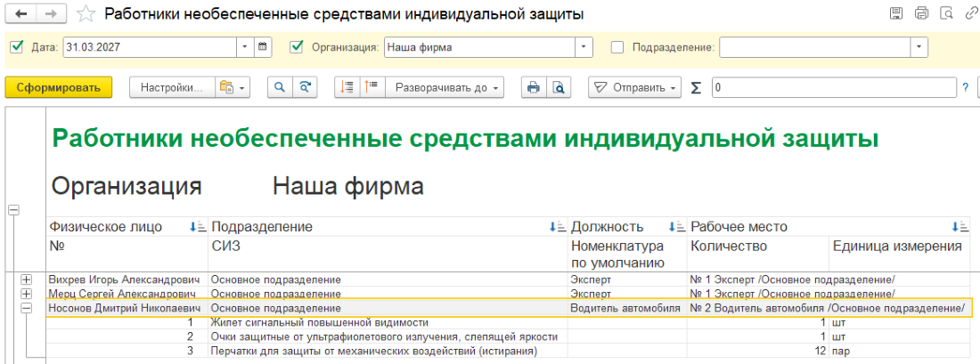Open the calendar picker for Дата
The image size is (980, 364).
[x=263, y=47]
